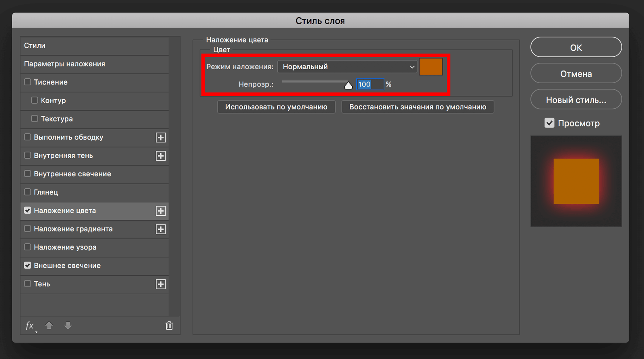Enable the Контур checkbox
The image size is (644, 359).
click(35, 100)
